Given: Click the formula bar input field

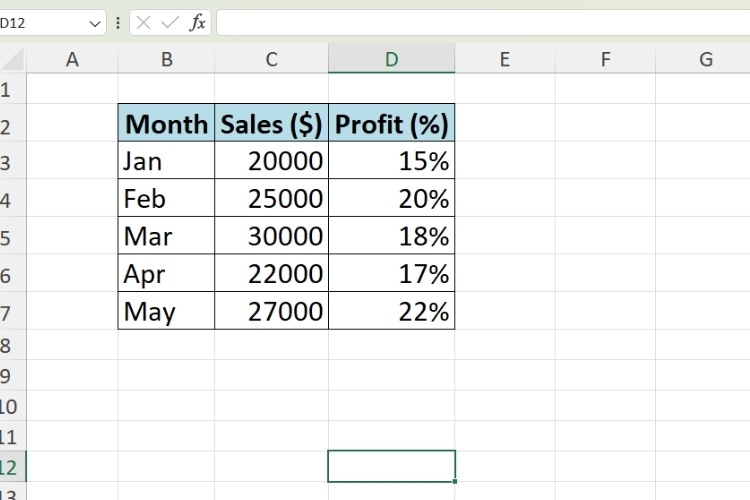Looking at the screenshot, I should 483,22.
